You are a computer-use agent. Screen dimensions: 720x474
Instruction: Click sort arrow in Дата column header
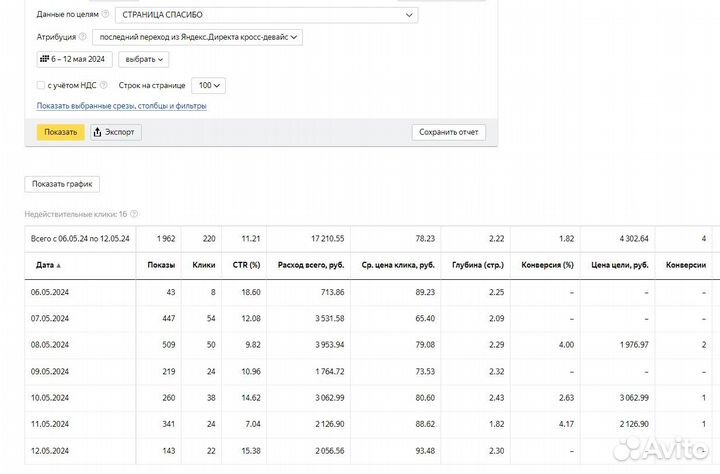(x=58, y=266)
